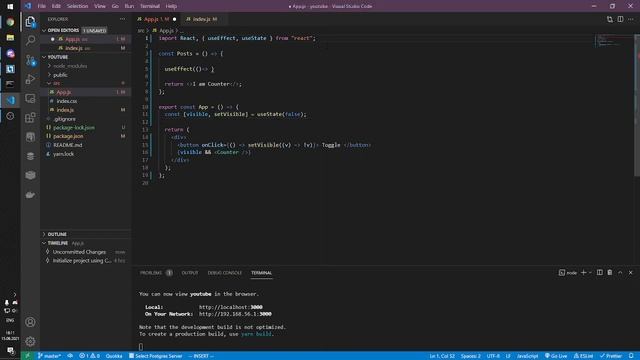Image resolution: width=640 pixels, height=360 pixels.
Task: Open the Terminal menu
Action: pos(150,6)
